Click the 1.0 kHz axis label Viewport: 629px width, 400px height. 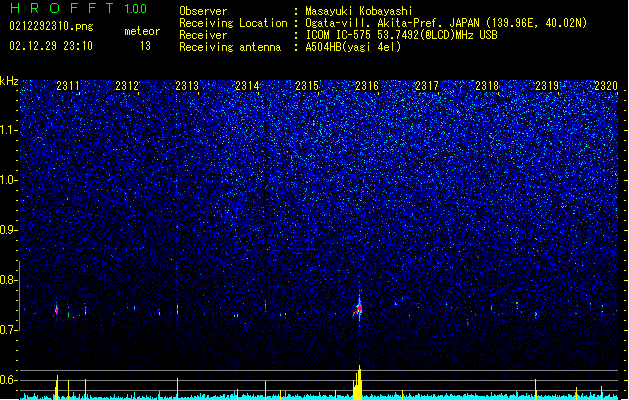9,180
